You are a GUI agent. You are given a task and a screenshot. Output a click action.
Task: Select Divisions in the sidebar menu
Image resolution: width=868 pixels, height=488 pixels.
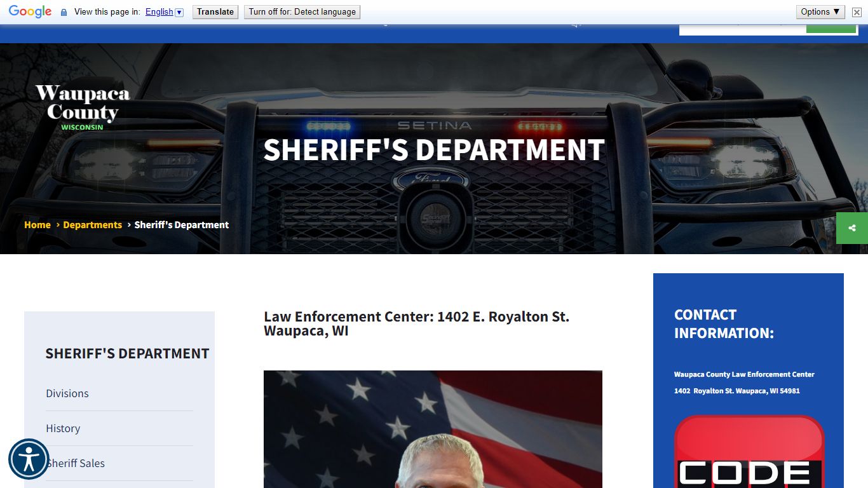pos(67,393)
